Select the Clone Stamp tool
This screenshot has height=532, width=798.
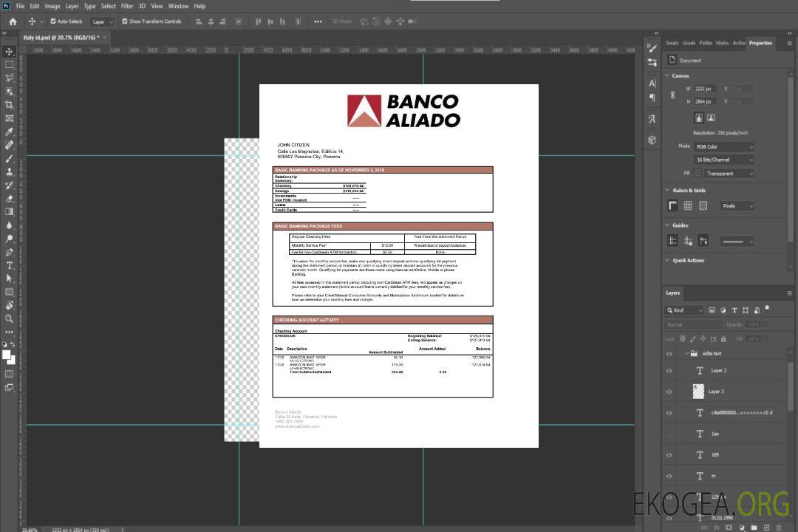[9, 171]
